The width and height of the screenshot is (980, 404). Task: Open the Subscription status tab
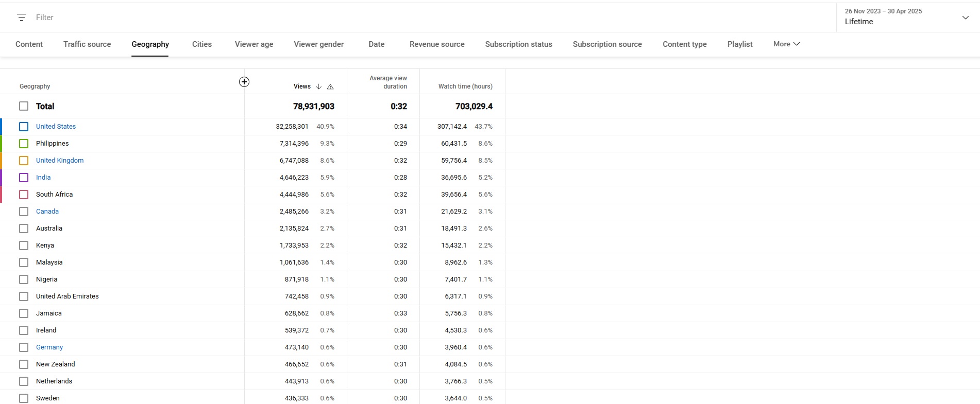coord(518,44)
